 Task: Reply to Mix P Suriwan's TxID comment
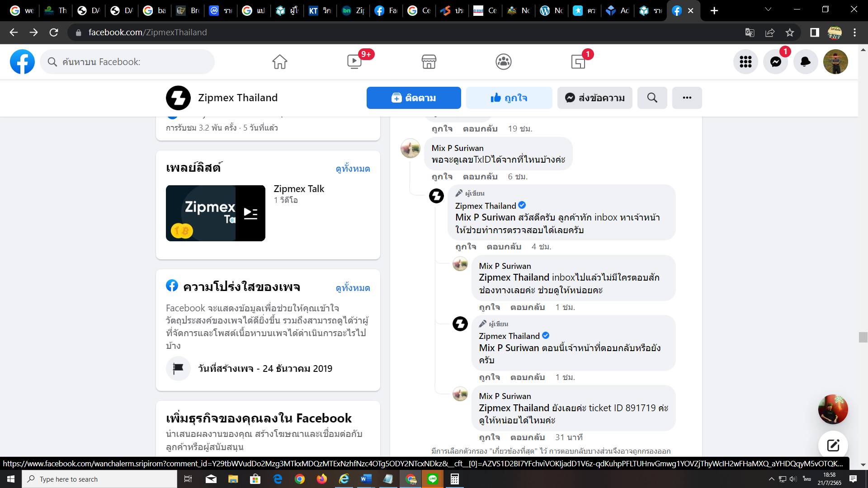coord(480,177)
